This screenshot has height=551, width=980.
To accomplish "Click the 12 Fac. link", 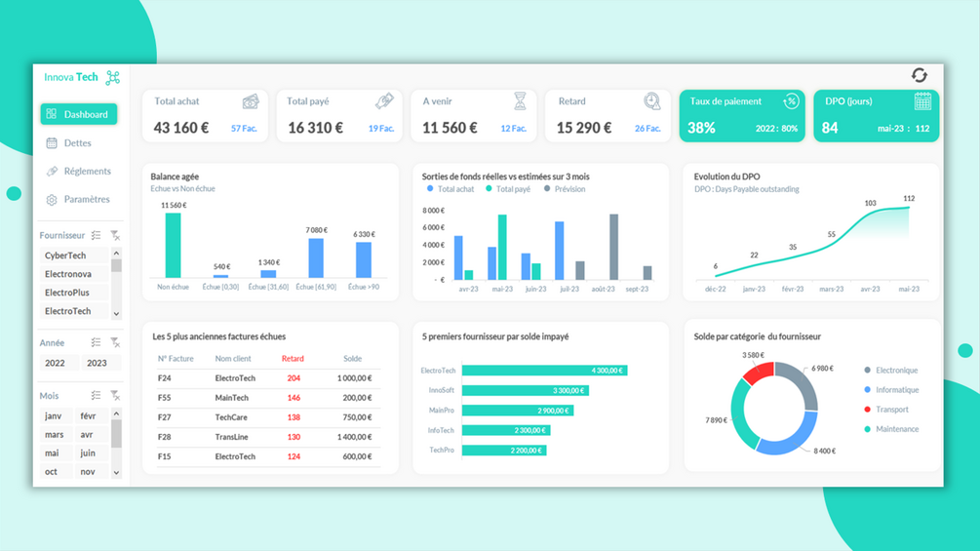I will [514, 129].
